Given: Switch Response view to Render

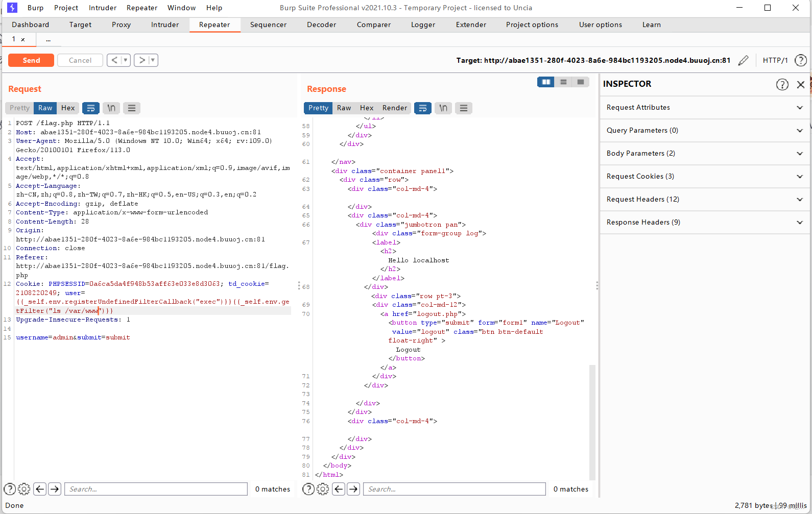Looking at the screenshot, I should tap(395, 108).
